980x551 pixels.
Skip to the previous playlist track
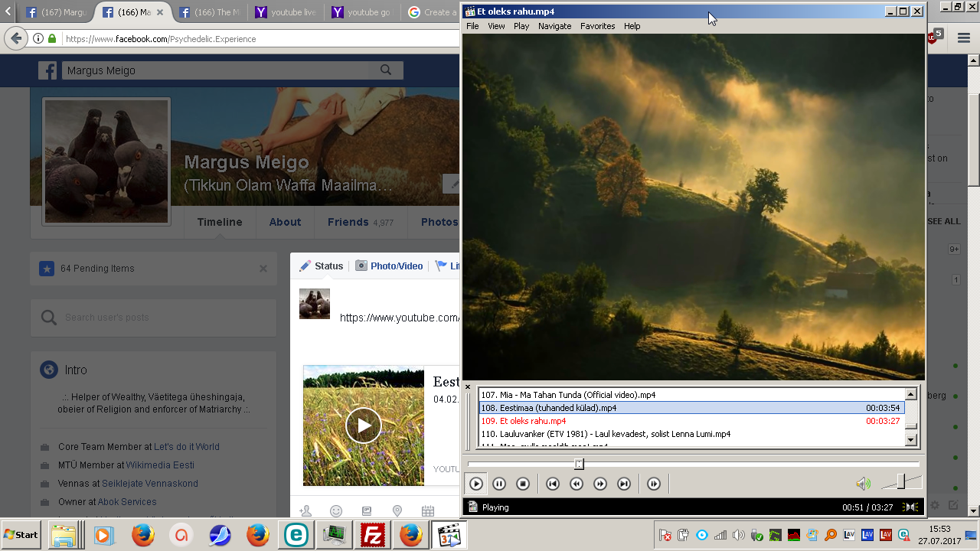[x=553, y=484]
